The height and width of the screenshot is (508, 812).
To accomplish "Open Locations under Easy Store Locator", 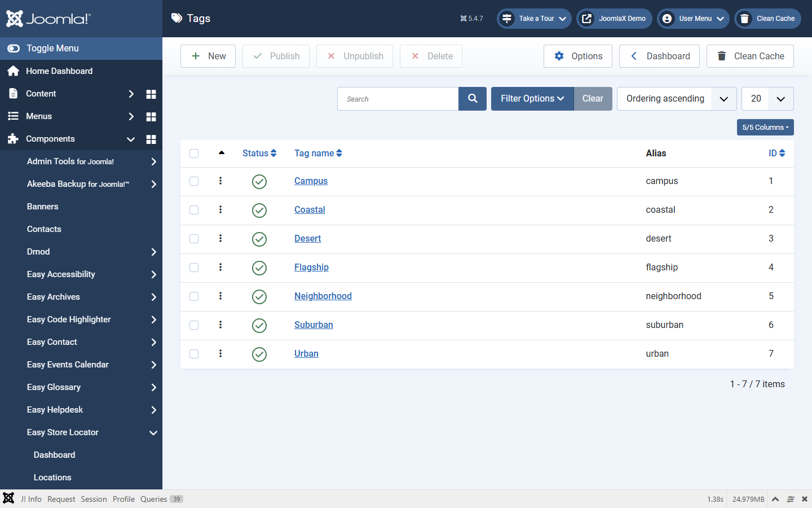I will [52, 478].
